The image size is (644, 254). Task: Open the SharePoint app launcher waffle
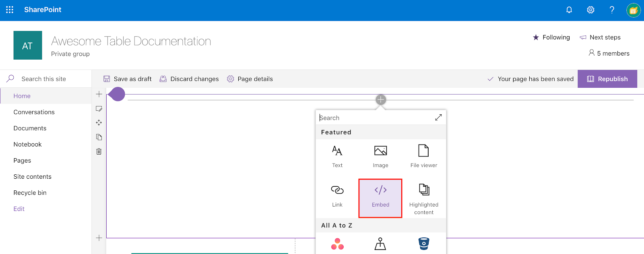click(x=10, y=10)
